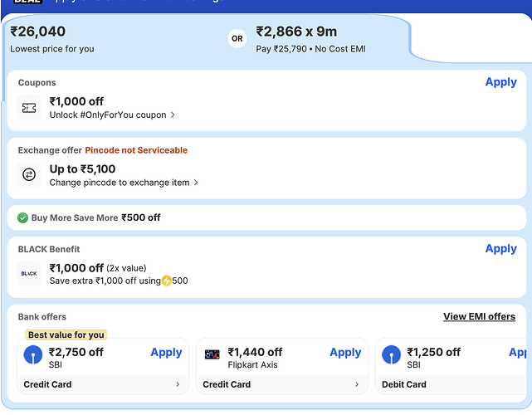The height and width of the screenshot is (415, 532).
Task: Apply the BLACK Benefit offer
Action: [x=500, y=248]
